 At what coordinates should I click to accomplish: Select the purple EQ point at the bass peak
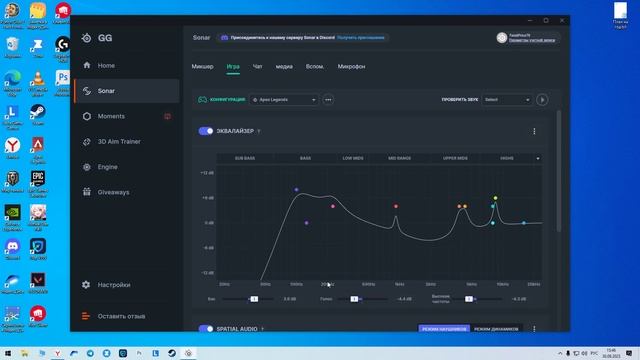point(296,190)
